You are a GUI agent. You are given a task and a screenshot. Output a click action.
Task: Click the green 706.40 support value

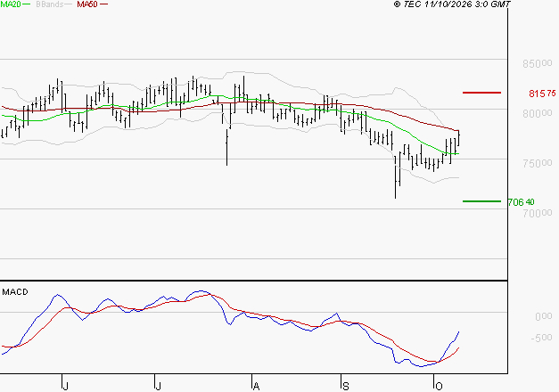click(x=522, y=202)
